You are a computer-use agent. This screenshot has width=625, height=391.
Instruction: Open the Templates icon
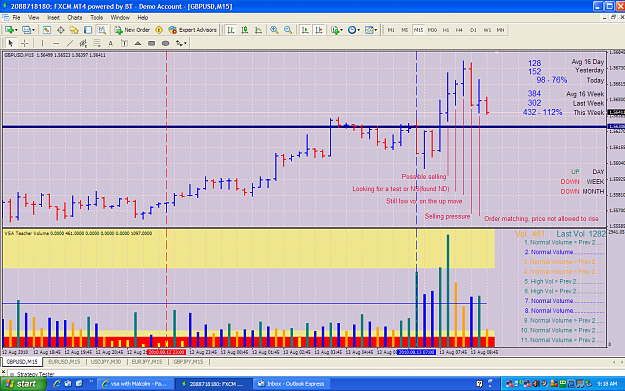pos(369,30)
